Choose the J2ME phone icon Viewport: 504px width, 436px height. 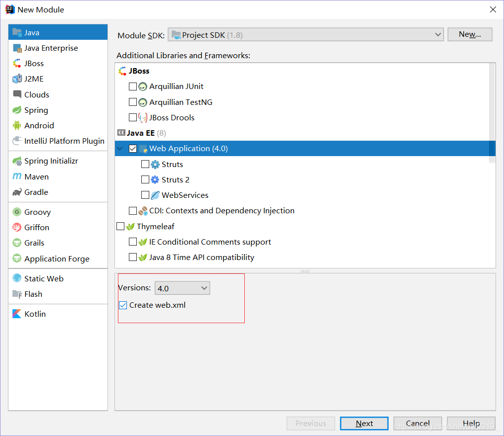(17, 79)
